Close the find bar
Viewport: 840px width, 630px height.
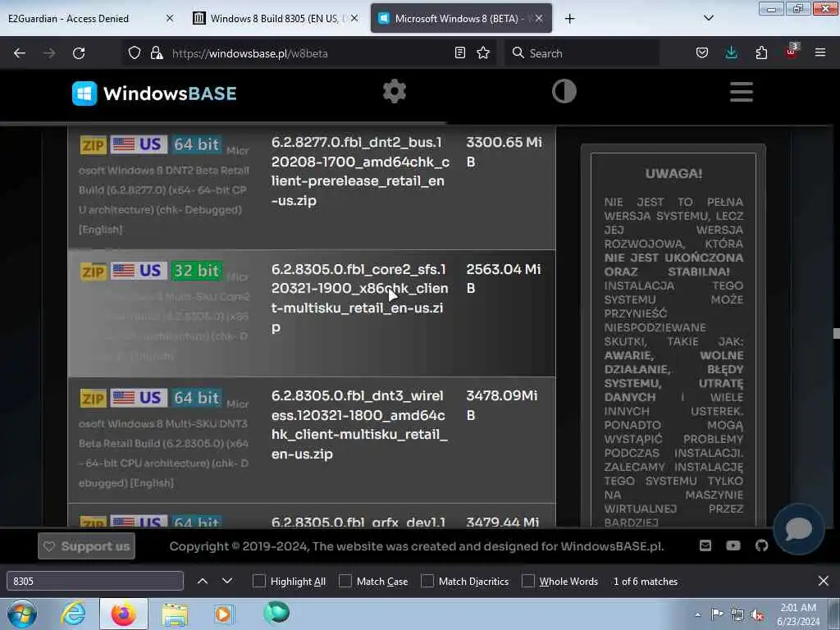tap(824, 581)
